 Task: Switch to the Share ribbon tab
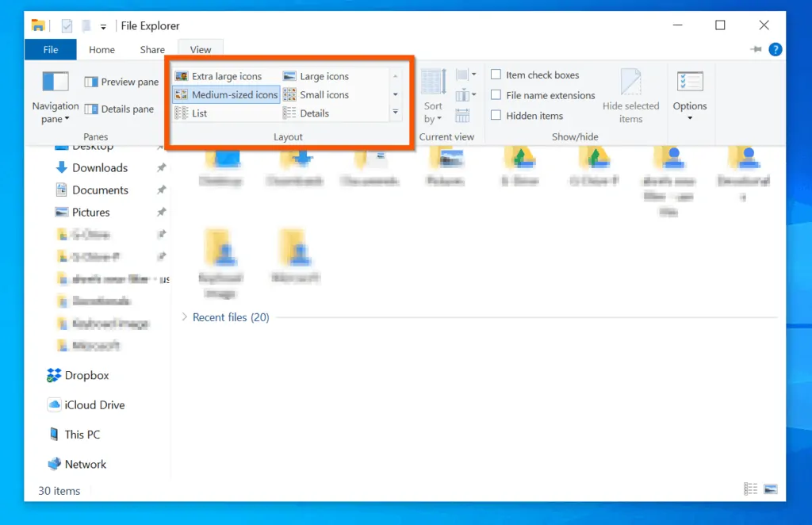[x=152, y=49]
